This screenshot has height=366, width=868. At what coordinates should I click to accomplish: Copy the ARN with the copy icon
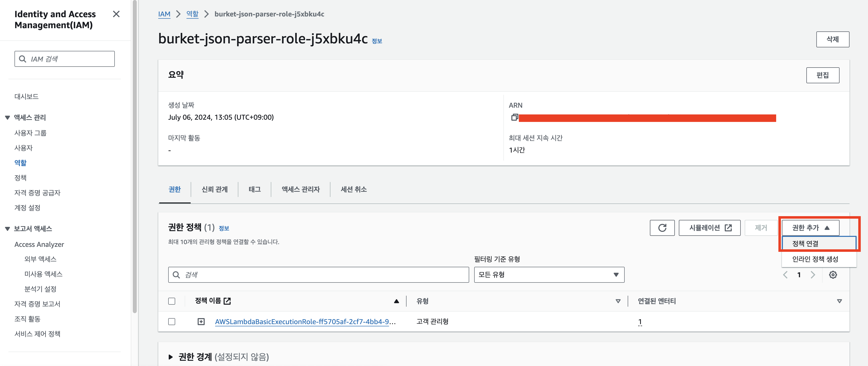[x=514, y=117]
